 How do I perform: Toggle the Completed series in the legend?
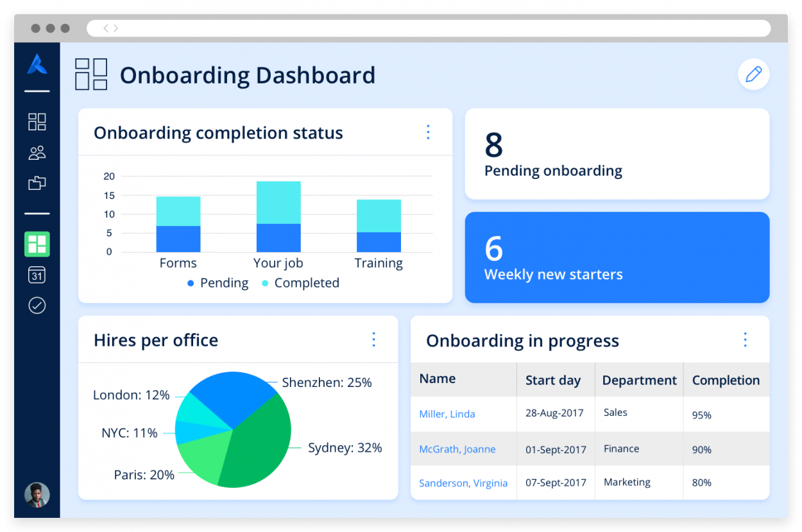point(300,282)
